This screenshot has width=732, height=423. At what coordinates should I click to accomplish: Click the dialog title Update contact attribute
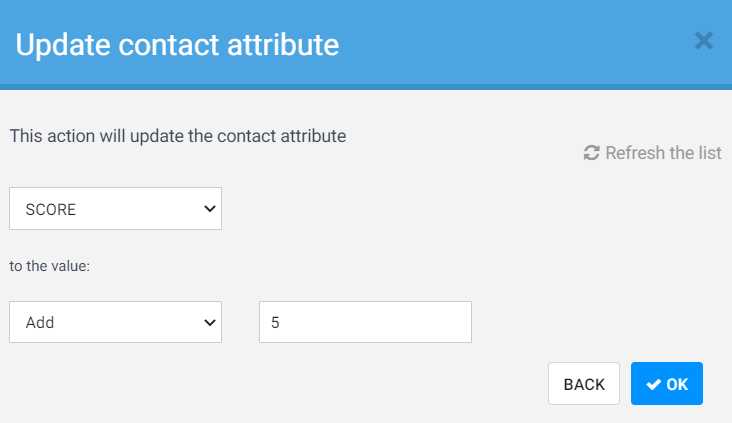coord(177,44)
